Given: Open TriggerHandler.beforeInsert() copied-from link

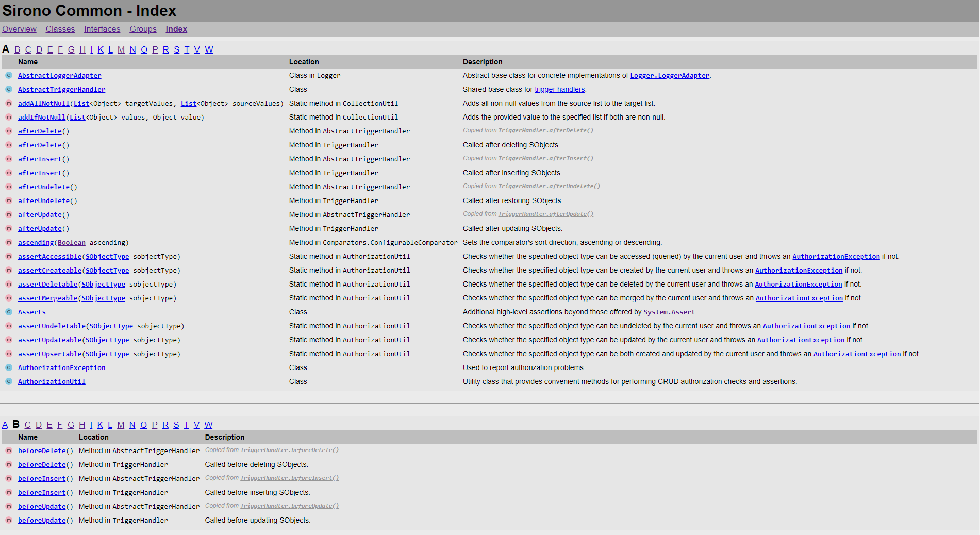Looking at the screenshot, I should tap(290, 478).
